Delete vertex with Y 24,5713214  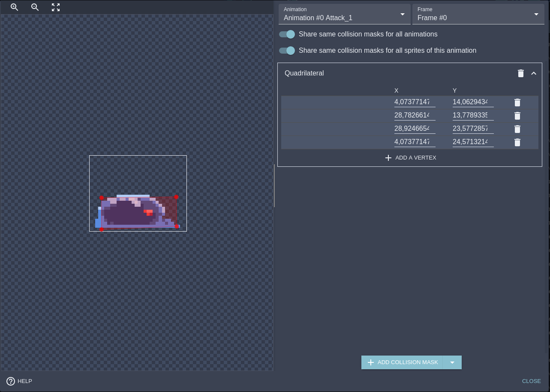(x=517, y=142)
